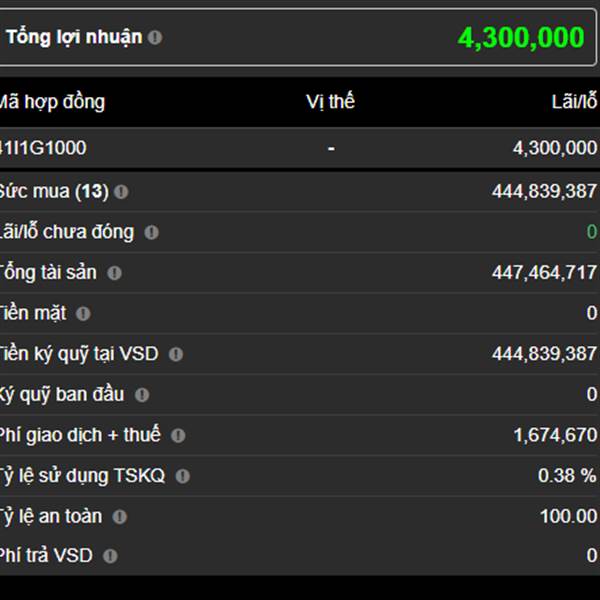Click the 1,674,670 fee and tax value

point(555,435)
